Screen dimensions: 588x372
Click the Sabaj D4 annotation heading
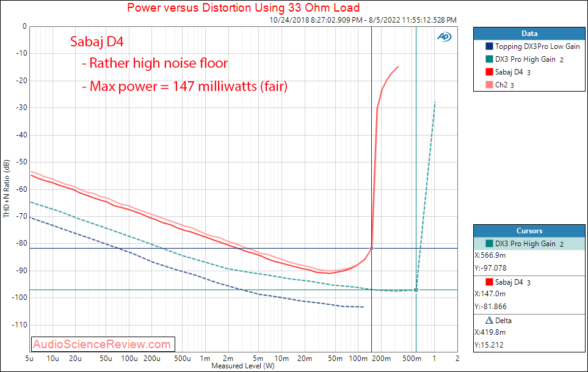coord(96,42)
